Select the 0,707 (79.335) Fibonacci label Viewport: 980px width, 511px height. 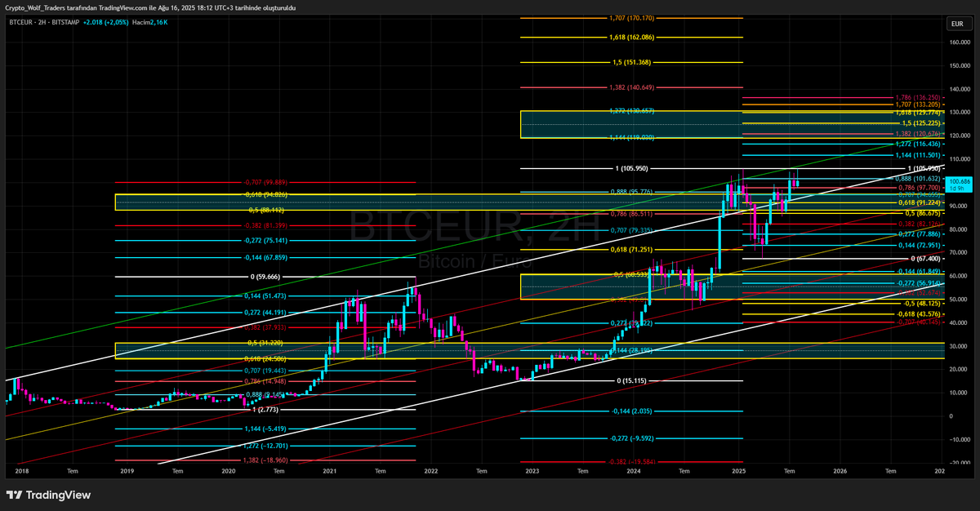pyautogui.click(x=632, y=230)
